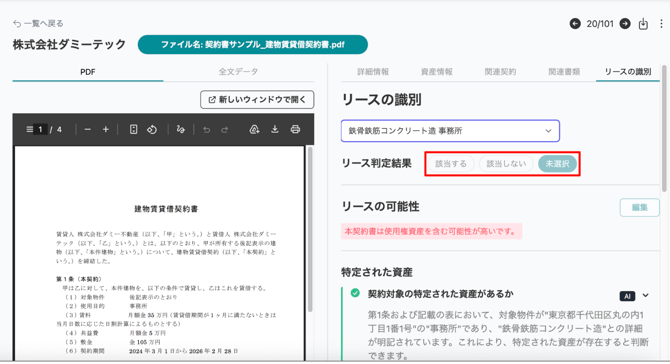Toggle the PDF viewer sidebar hamburger icon
The image size is (670, 364).
(29, 129)
